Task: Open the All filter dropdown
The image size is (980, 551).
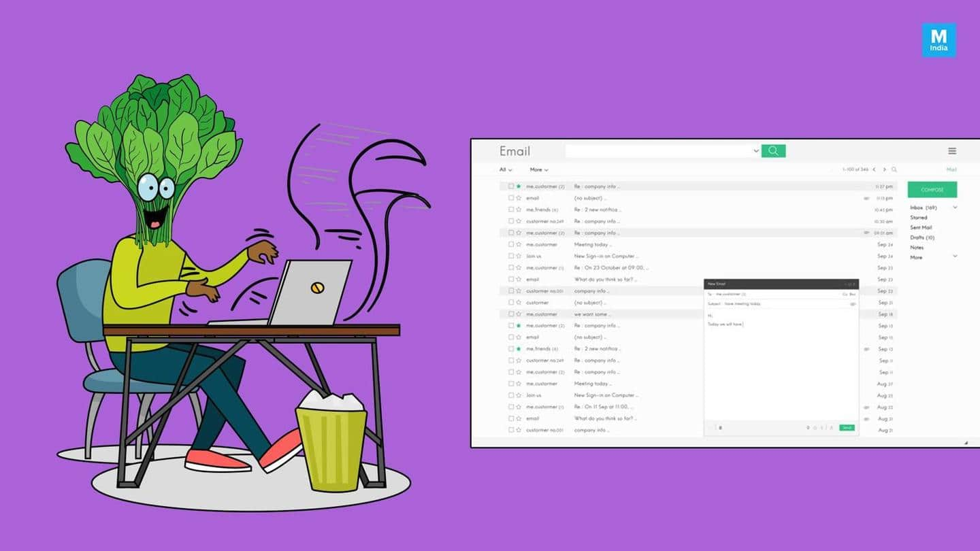Action: tap(506, 169)
